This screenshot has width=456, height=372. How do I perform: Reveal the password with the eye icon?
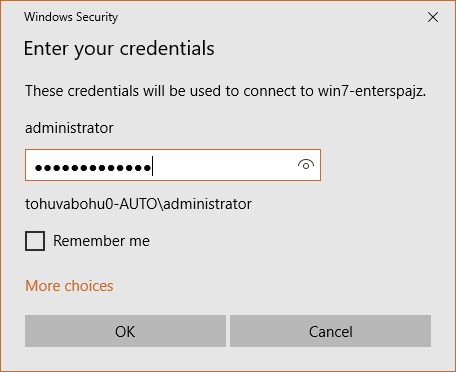(x=306, y=165)
